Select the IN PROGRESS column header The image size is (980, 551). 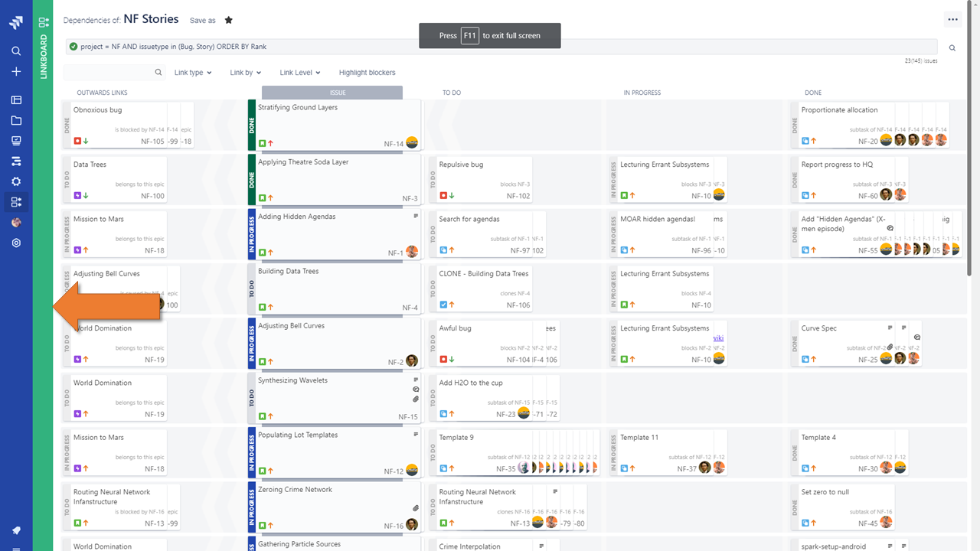[642, 93]
